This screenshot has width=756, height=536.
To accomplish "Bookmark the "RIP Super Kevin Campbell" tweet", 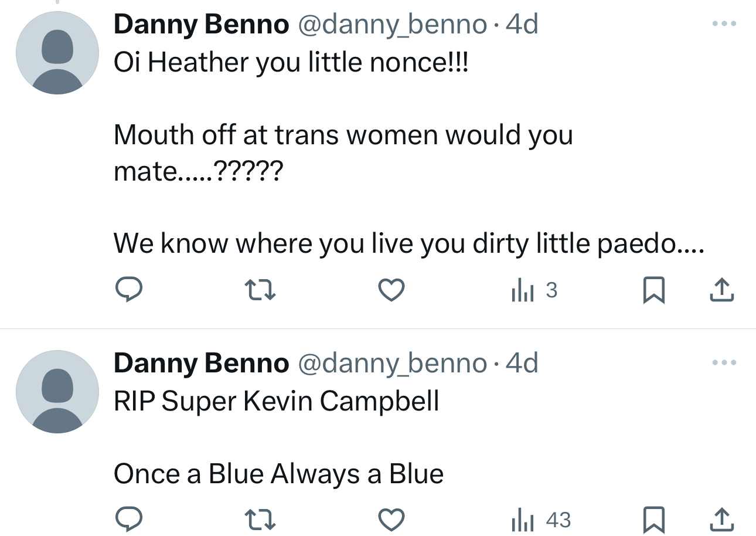I will 653,520.
